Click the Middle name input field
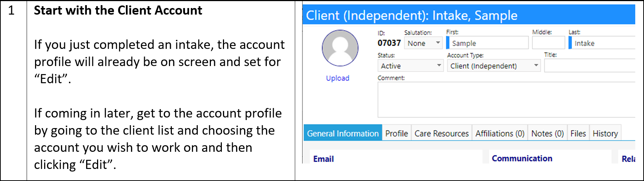The width and height of the screenshot is (644, 181). pos(548,43)
